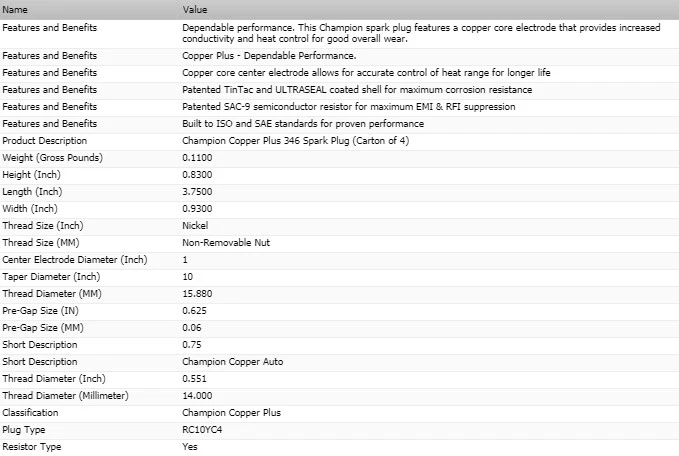Screen dimensions: 679x456
Task: Click the "Length (Inch)" name cell
Action: 32,191
